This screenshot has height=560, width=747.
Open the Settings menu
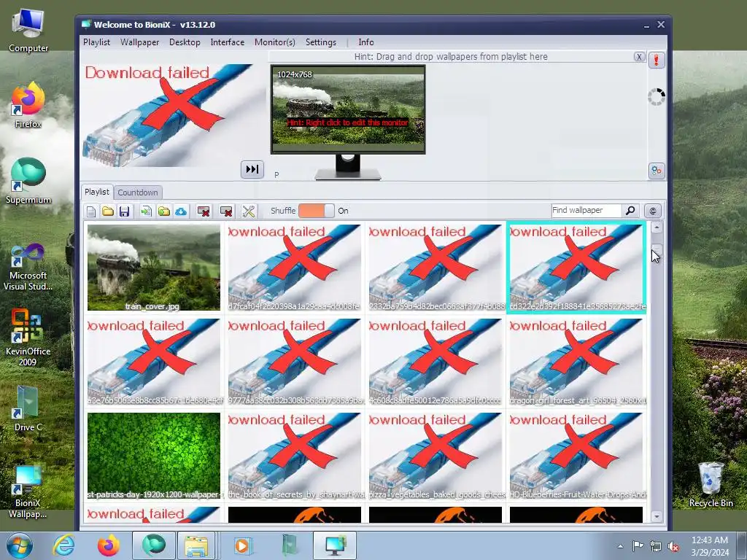pos(321,42)
